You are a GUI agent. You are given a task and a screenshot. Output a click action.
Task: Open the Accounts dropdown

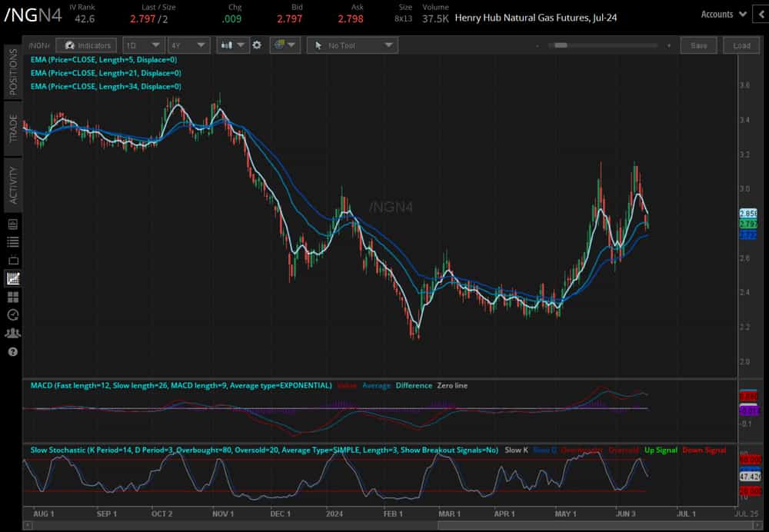(x=724, y=13)
